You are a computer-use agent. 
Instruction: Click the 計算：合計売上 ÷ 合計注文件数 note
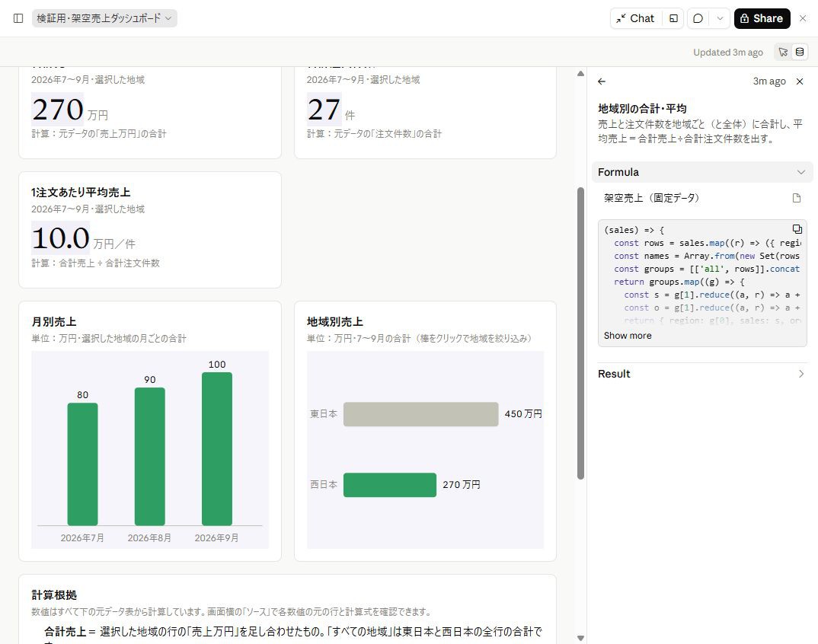pyautogui.click(x=95, y=263)
